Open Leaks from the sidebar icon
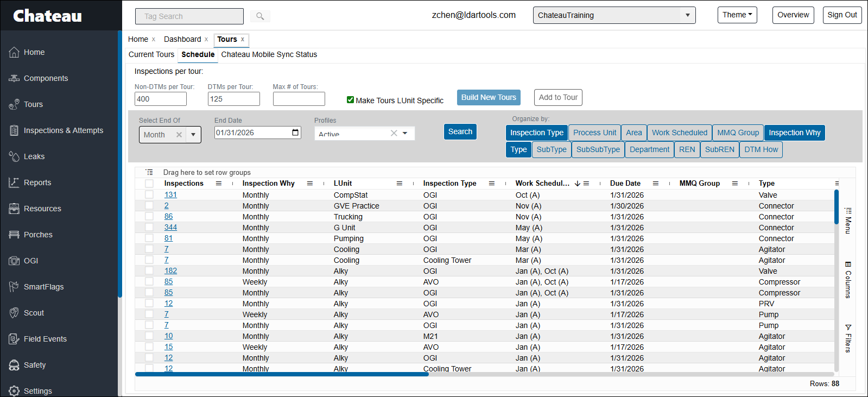Image resolution: width=868 pixels, height=397 pixels. [14, 156]
